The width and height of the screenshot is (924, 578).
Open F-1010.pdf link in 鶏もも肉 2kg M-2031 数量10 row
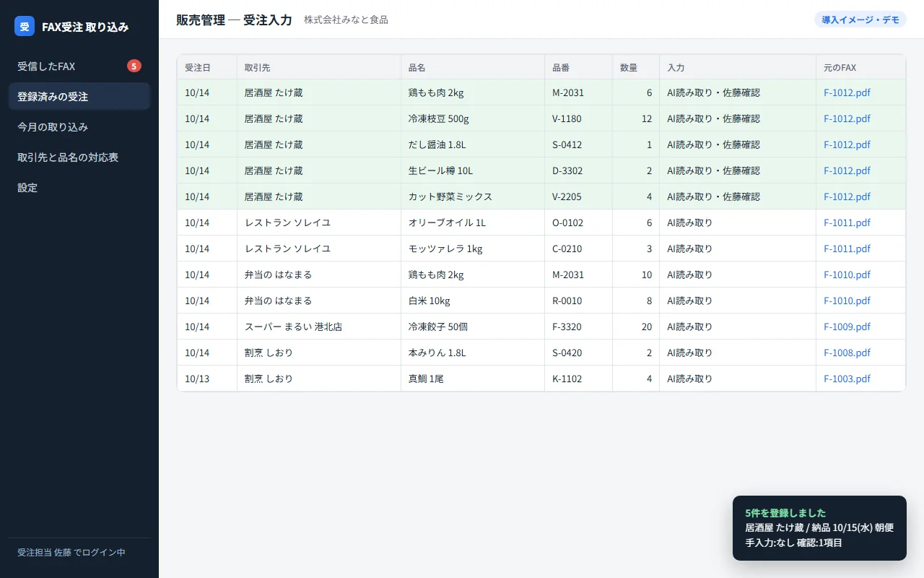(x=847, y=275)
